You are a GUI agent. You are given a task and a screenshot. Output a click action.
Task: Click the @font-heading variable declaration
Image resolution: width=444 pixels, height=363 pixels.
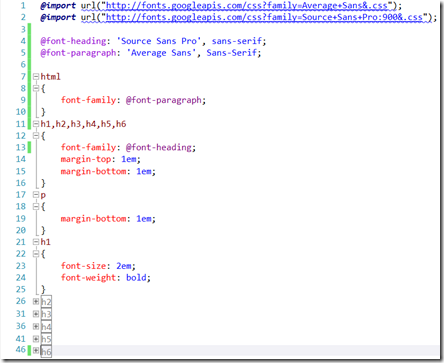pyautogui.click(x=73, y=41)
